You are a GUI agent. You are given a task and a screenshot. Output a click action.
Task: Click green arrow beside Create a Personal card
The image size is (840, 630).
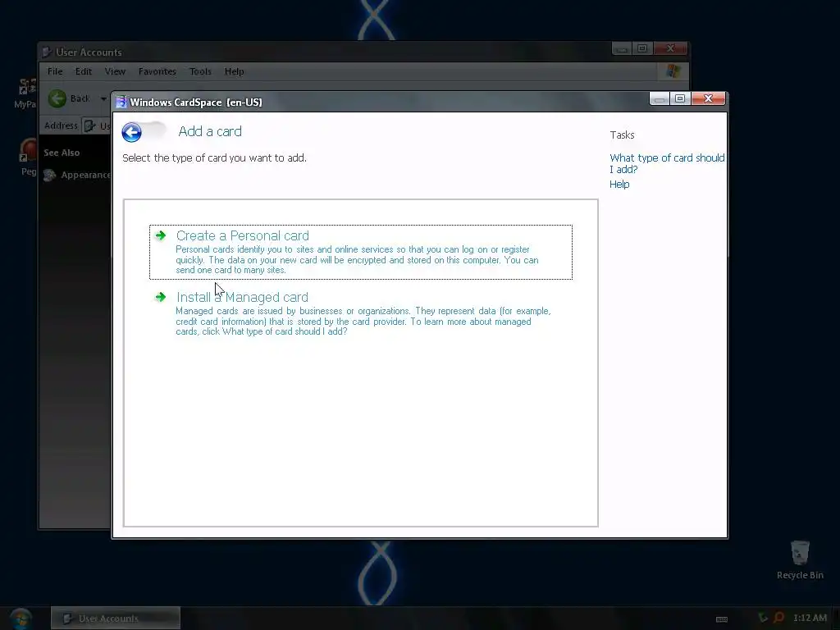click(160, 235)
